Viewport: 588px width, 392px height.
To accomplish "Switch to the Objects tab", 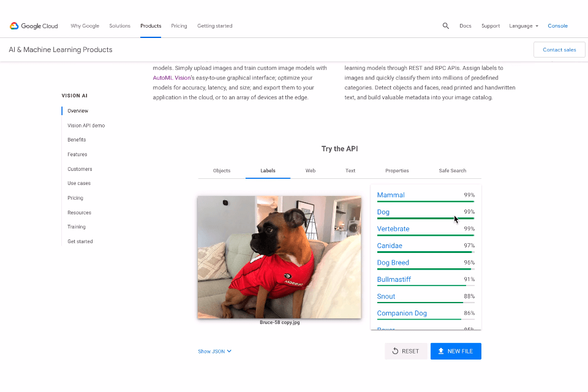I will pyautogui.click(x=222, y=171).
